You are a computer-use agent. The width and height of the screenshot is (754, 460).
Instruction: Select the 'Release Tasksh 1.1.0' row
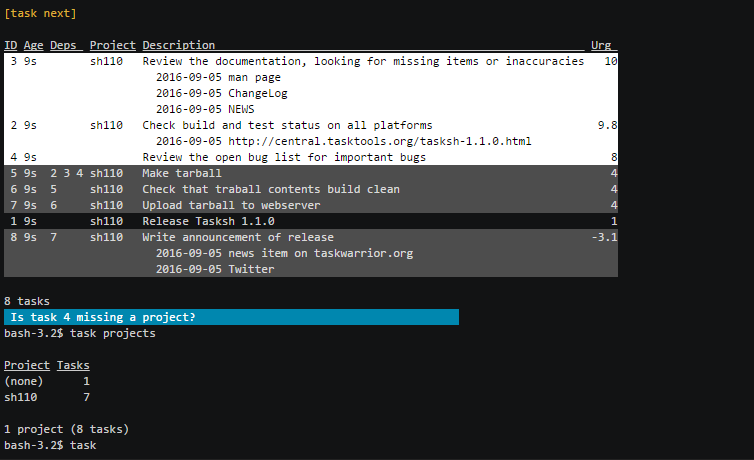pyautogui.click(x=208, y=221)
